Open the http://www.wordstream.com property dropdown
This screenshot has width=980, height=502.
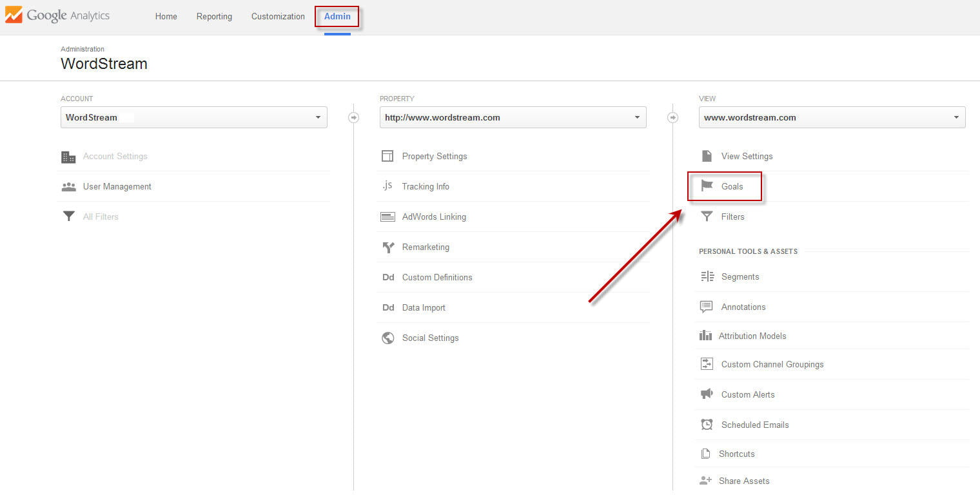click(513, 117)
